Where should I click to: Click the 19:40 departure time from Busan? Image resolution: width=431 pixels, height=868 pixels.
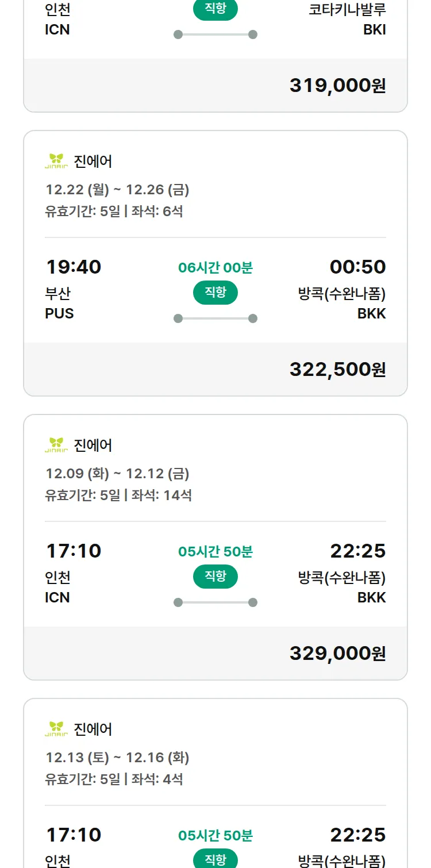coord(74,267)
